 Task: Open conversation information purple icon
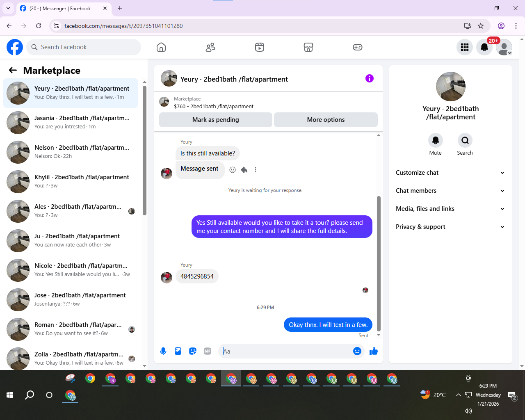pyautogui.click(x=370, y=78)
